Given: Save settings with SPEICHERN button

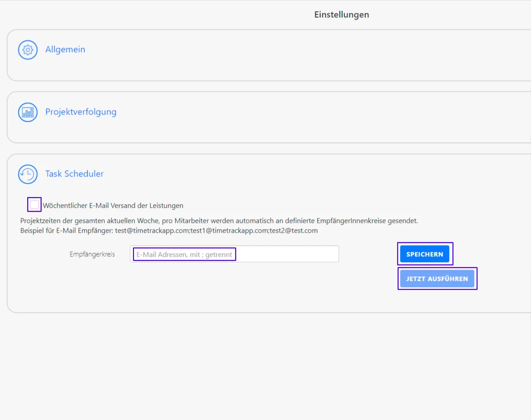Looking at the screenshot, I should point(424,254).
